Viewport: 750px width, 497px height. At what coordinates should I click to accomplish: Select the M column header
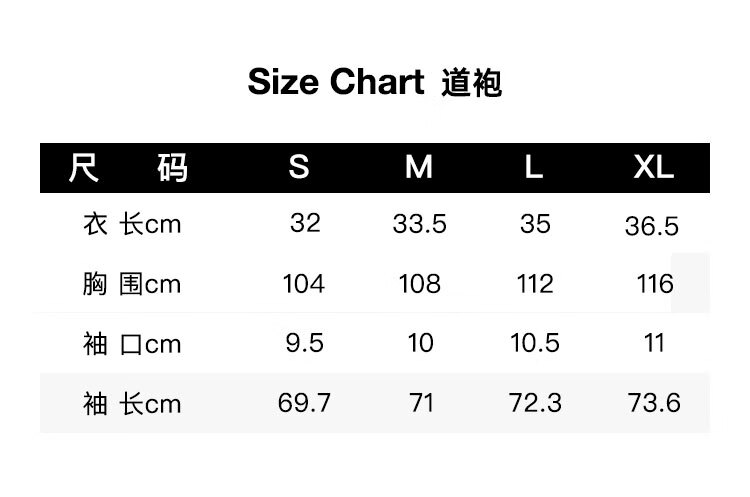click(419, 167)
